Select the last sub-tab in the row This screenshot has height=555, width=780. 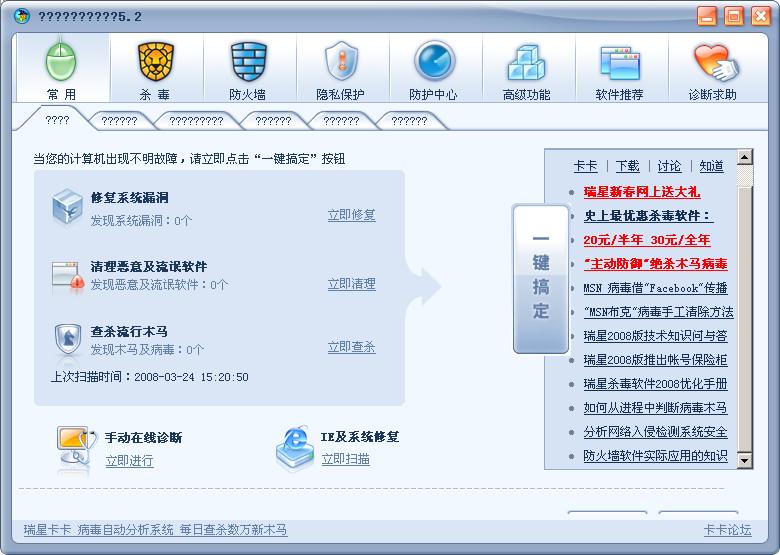pos(409,121)
